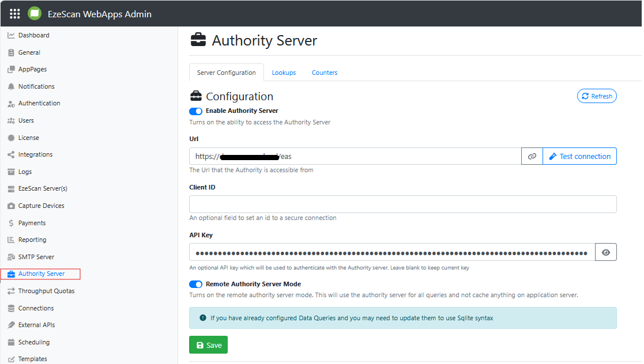Image resolution: width=644 pixels, height=364 pixels.
Task: Open Users link in sidebar
Action: coord(26,120)
